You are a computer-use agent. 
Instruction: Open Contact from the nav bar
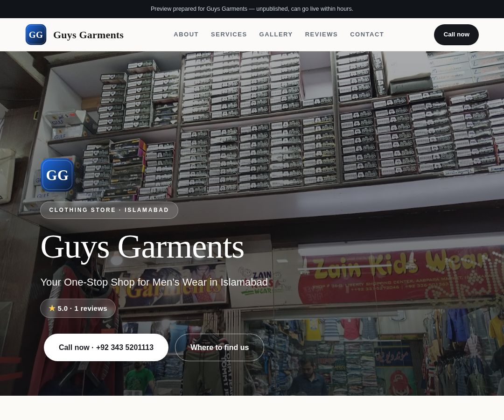pos(367,35)
